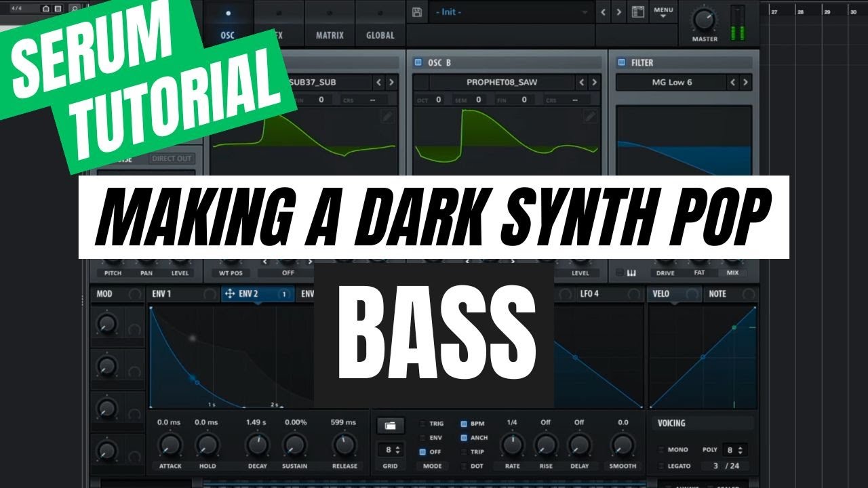Enable LEGATO voicing
The height and width of the screenshot is (488, 868).
(x=661, y=465)
